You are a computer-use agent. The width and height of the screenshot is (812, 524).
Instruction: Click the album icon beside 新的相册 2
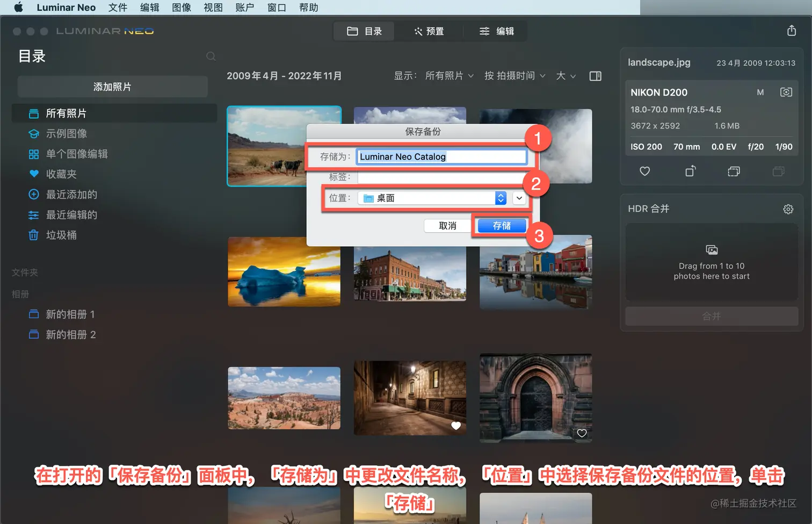(x=34, y=335)
